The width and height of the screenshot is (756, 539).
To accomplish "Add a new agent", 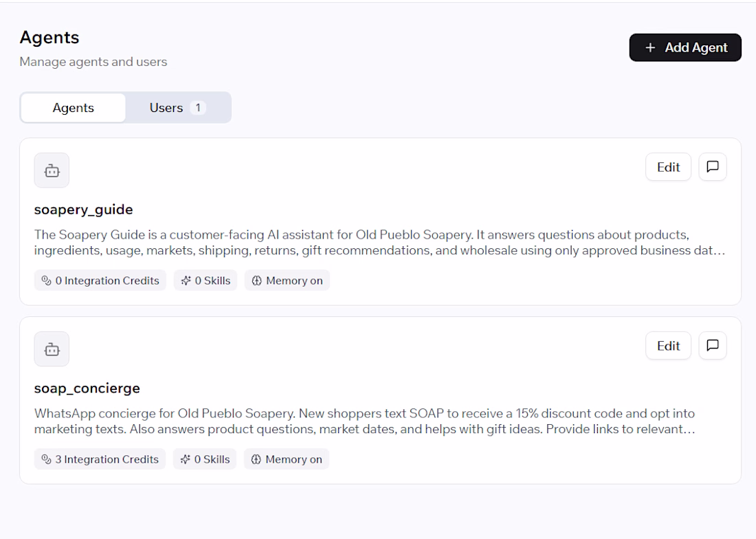I will pos(685,47).
